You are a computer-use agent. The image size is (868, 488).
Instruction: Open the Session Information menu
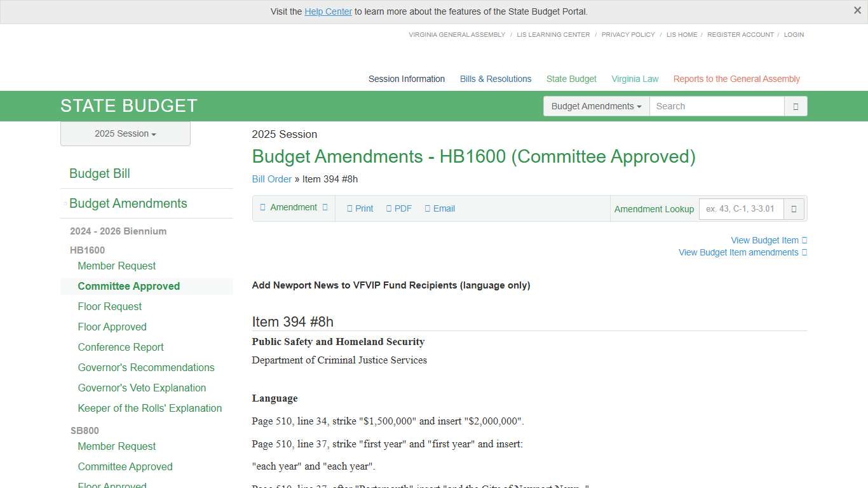[406, 79]
